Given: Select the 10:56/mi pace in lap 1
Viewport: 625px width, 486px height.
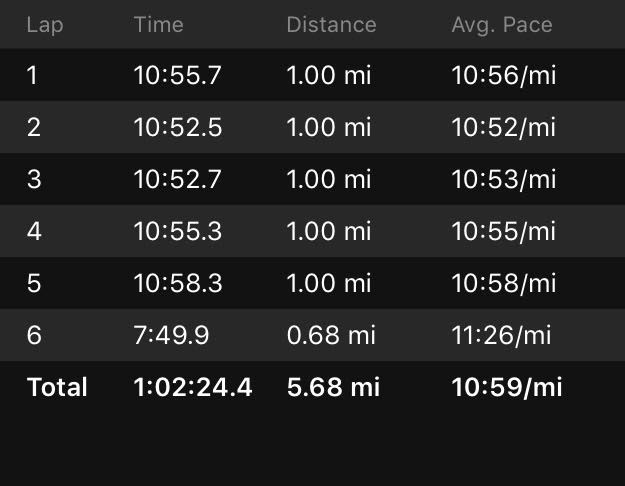Looking at the screenshot, I should click(x=504, y=76).
